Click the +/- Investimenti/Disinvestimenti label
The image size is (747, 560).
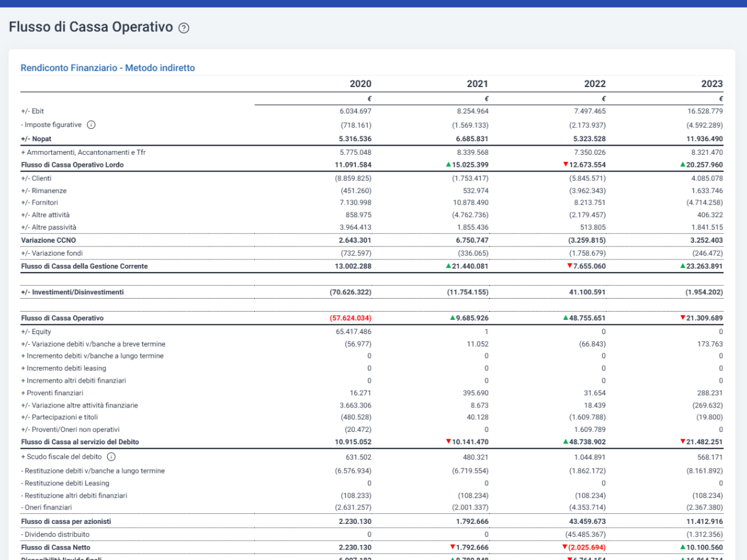[x=72, y=292]
